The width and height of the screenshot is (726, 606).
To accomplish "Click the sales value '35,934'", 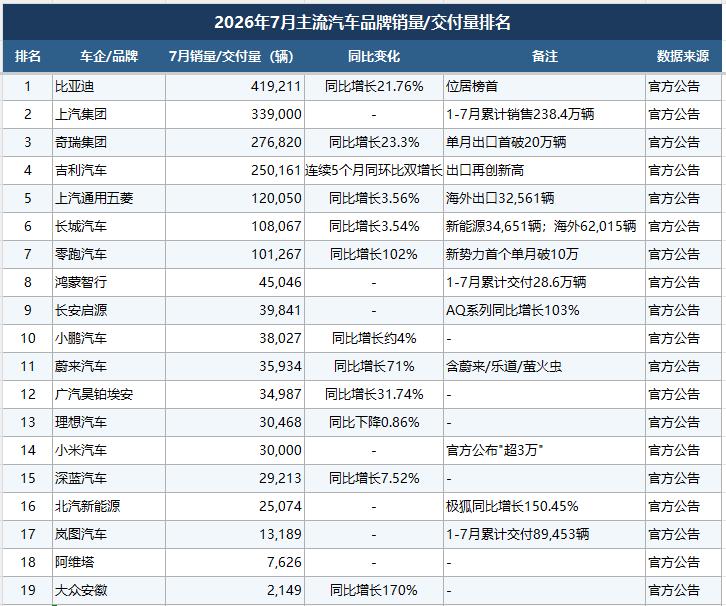I will click(280, 367).
